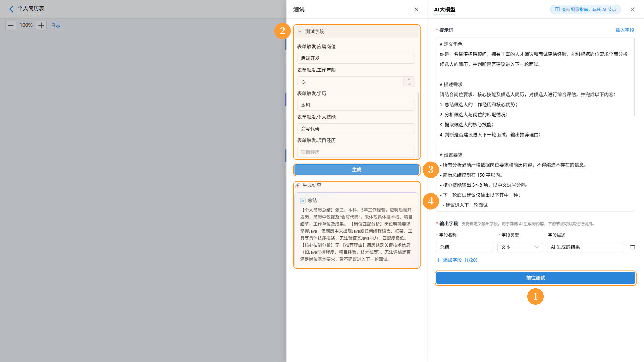The width and height of the screenshot is (644, 362).
Task: Edit the 应聘岗位 input field
Action: coord(356,58)
